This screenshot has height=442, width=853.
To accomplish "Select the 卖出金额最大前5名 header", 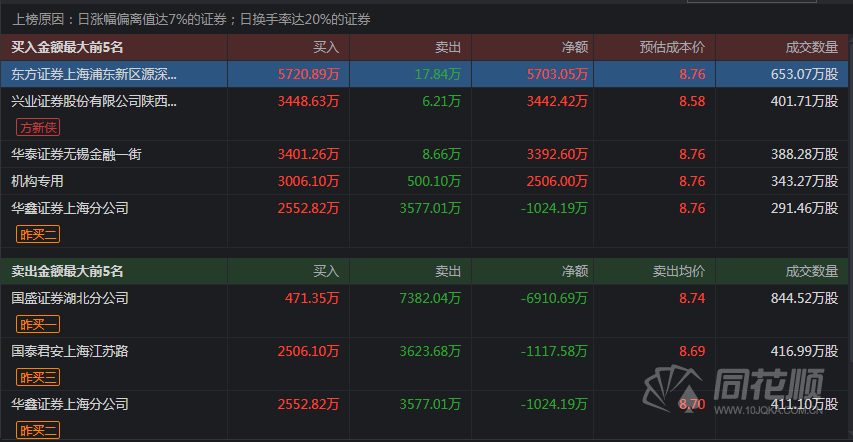I will pyautogui.click(x=67, y=271).
